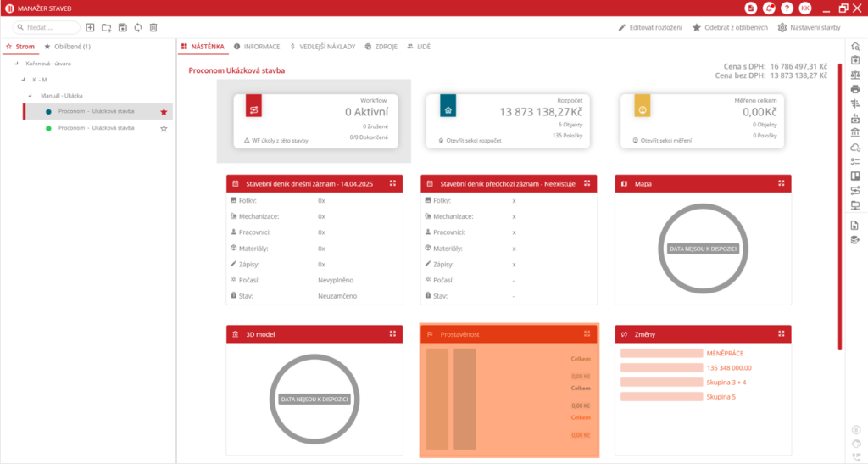Collapse the Manuál - Ukázka tree node

point(32,96)
